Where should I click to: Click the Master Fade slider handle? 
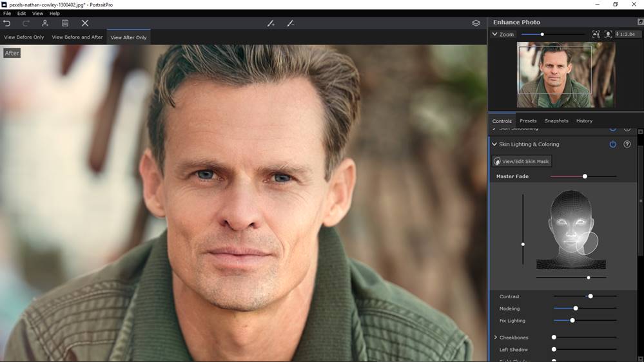(585, 176)
